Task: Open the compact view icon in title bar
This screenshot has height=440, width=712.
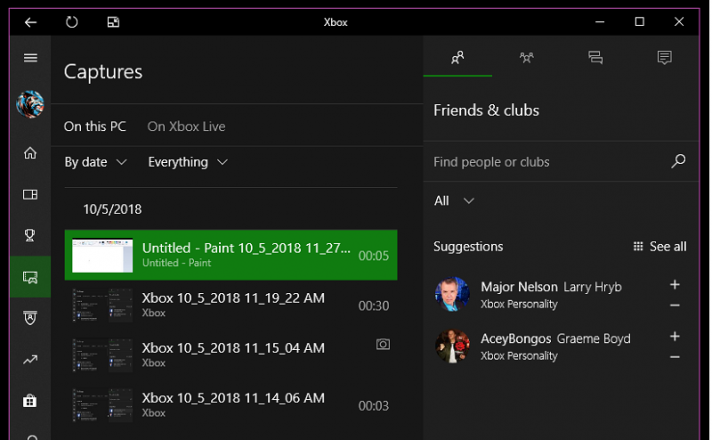Action: pyautogui.click(x=113, y=22)
